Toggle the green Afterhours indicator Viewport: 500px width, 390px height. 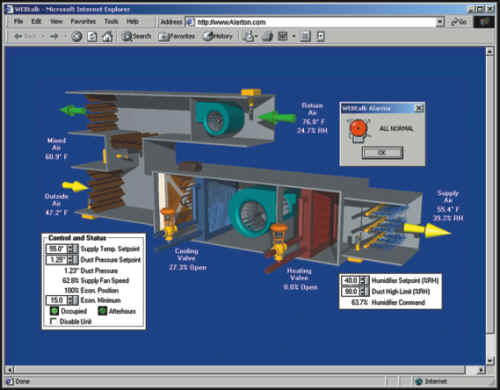(x=103, y=311)
